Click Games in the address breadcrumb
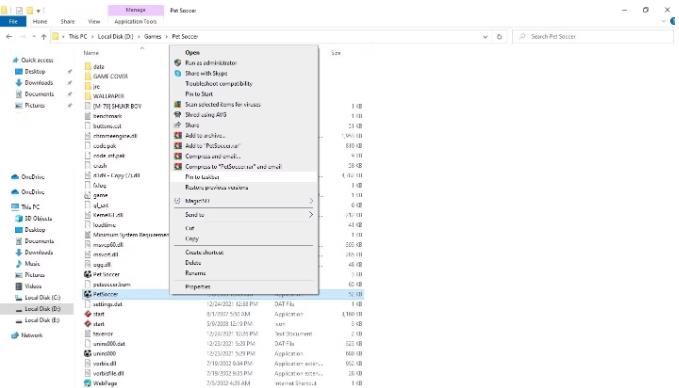This screenshot has width=679, height=388. tap(152, 37)
